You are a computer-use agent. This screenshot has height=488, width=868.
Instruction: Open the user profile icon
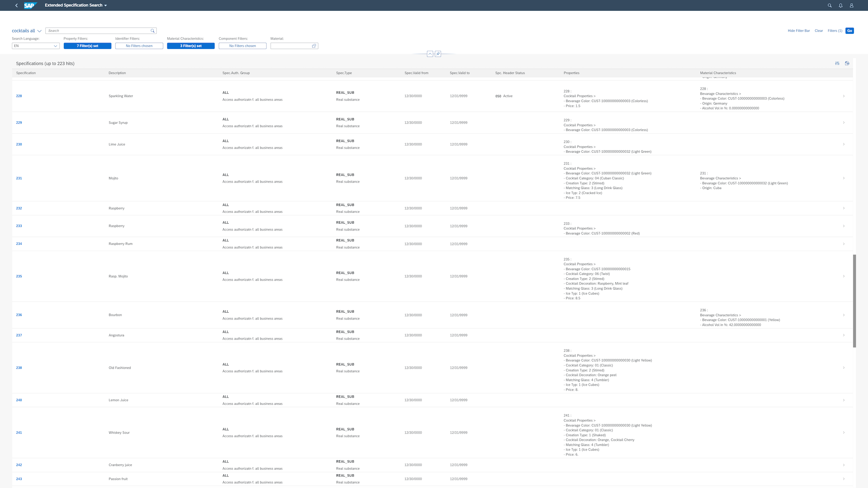tap(851, 5)
